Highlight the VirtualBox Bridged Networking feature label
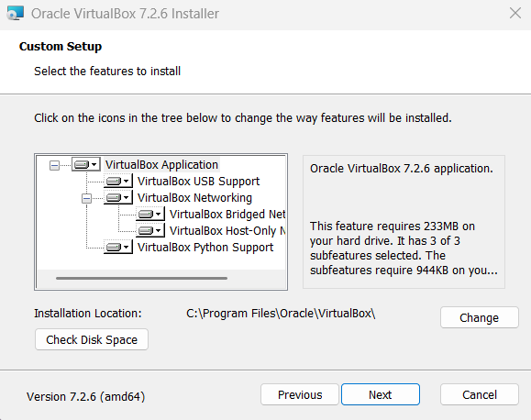Image resolution: width=531 pixels, height=420 pixels. (227, 214)
